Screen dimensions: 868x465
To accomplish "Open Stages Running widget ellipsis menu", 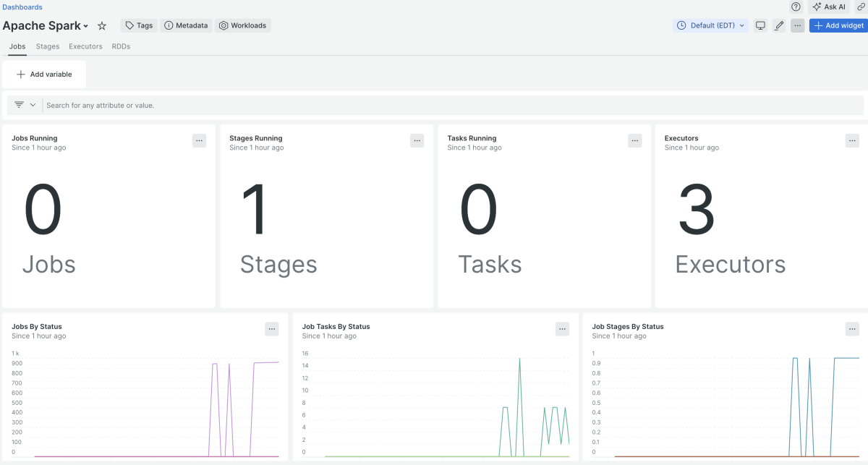I will coord(417,141).
